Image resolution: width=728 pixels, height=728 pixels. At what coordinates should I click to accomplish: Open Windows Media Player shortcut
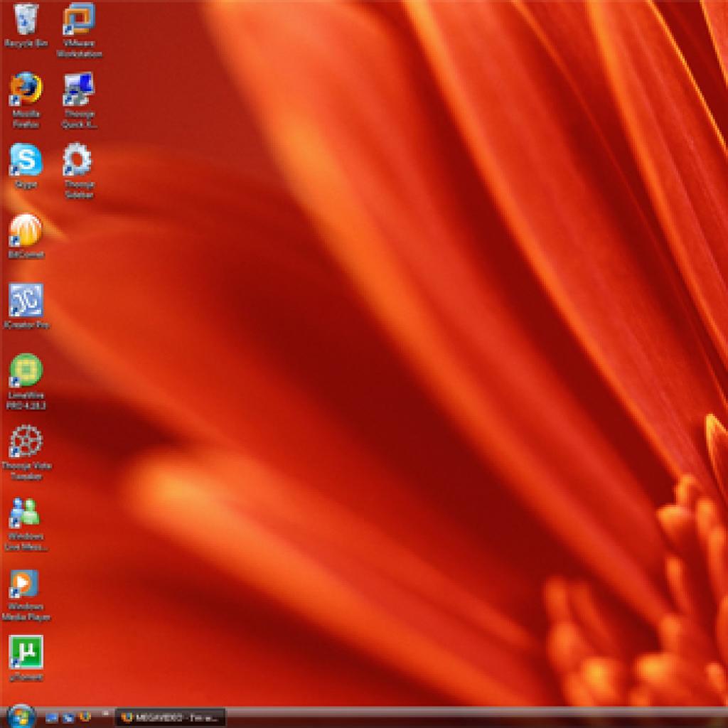click(26, 595)
